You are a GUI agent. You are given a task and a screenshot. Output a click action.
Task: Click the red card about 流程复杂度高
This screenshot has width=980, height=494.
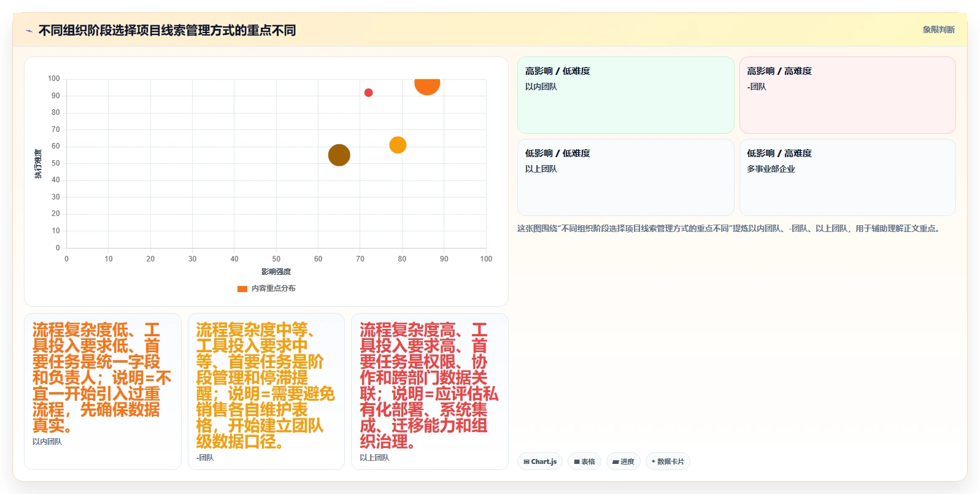coord(430,392)
